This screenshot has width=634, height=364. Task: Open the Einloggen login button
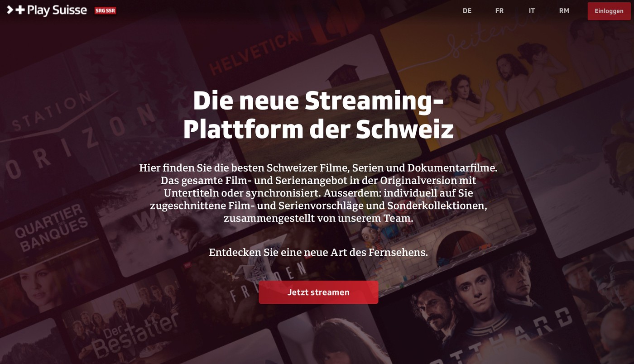(x=609, y=11)
